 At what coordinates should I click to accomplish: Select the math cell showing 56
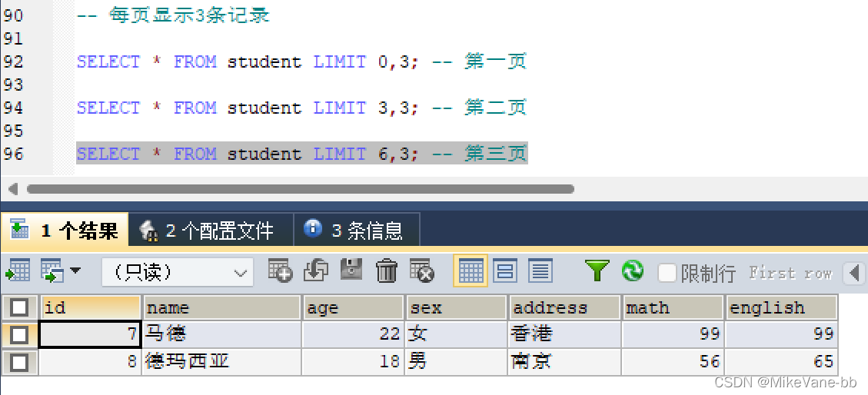(x=673, y=362)
